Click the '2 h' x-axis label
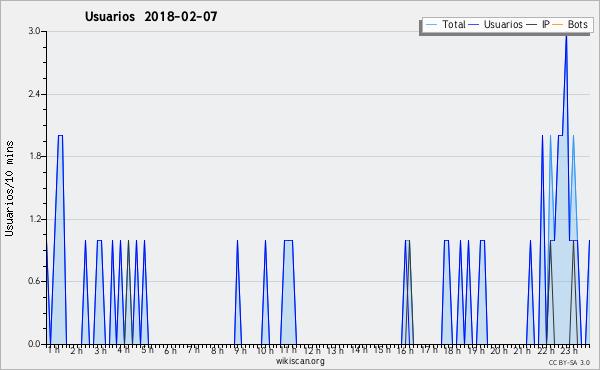Viewport: 600px width, 370px height. 77,350
